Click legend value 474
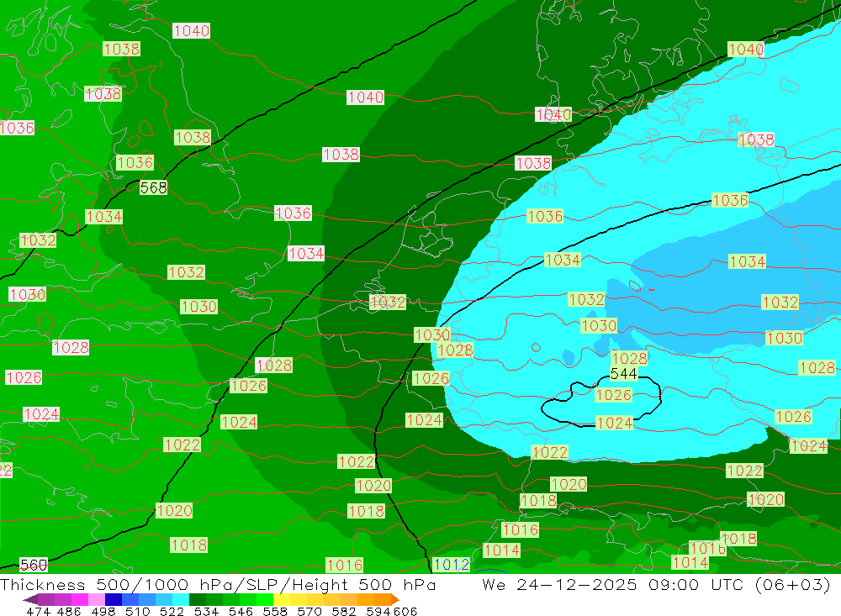Image resolution: width=841 pixels, height=616 pixels. [38, 611]
